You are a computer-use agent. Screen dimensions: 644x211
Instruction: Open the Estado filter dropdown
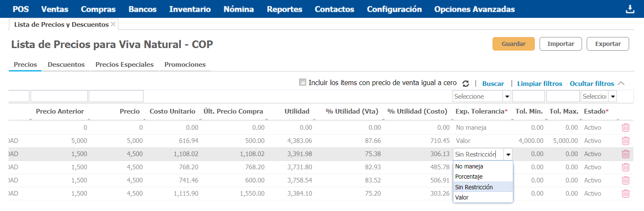tap(612, 97)
